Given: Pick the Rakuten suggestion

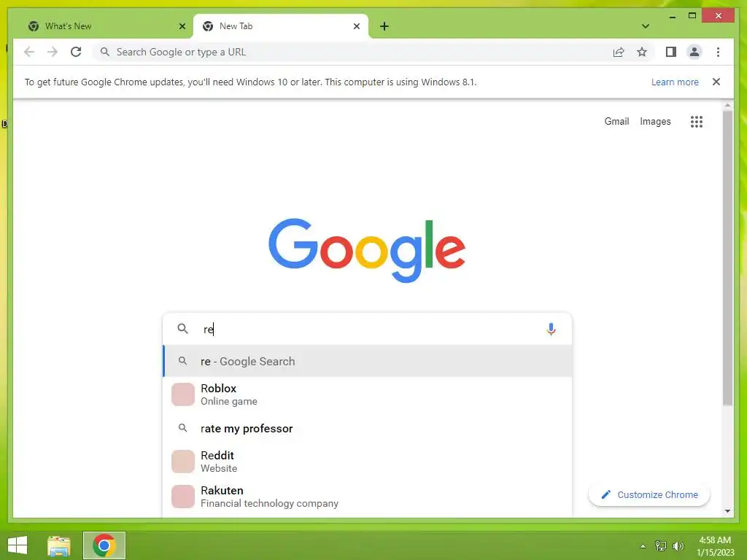Looking at the screenshot, I should [367, 497].
